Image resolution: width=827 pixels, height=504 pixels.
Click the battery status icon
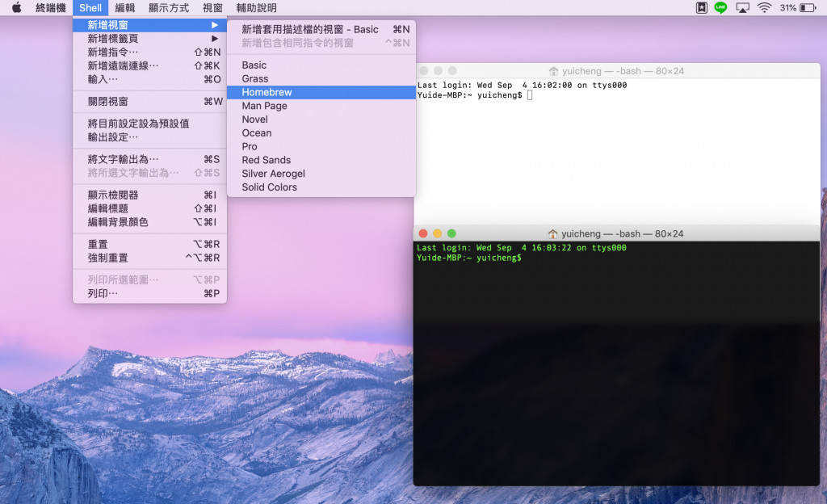(808, 7)
